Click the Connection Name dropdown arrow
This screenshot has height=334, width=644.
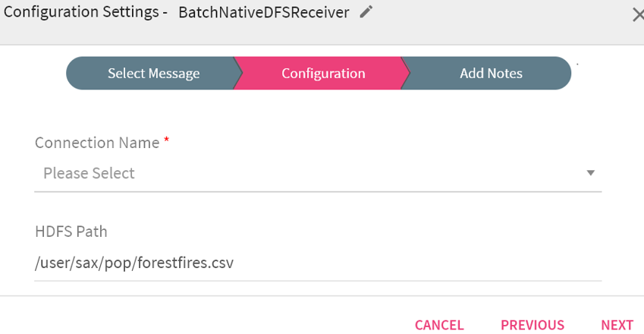(x=591, y=173)
